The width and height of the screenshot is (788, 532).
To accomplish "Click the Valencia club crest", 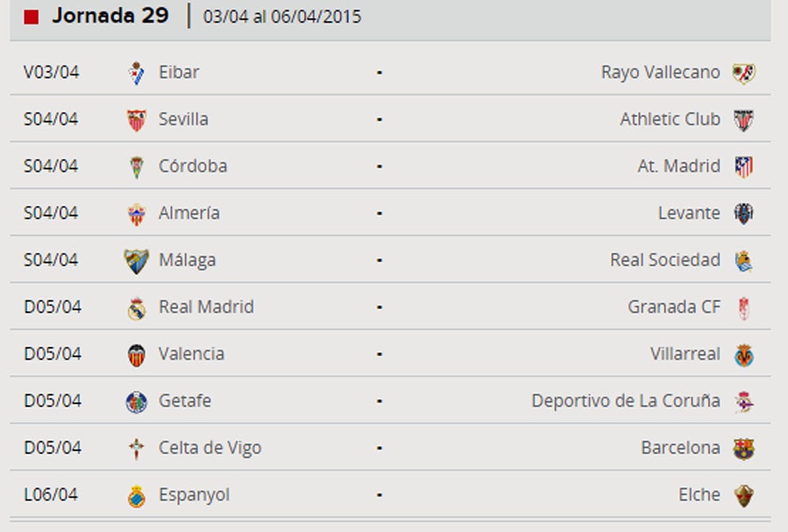I will (x=137, y=355).
